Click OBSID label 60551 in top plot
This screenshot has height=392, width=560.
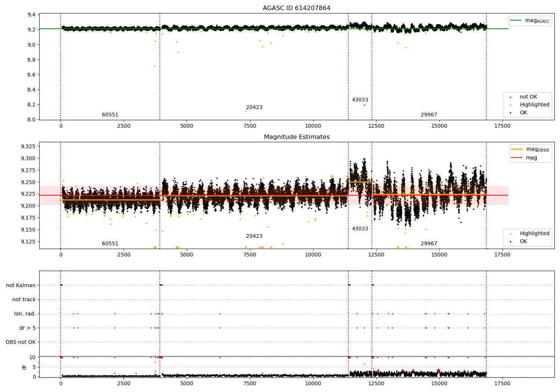[x=110, y=115]
